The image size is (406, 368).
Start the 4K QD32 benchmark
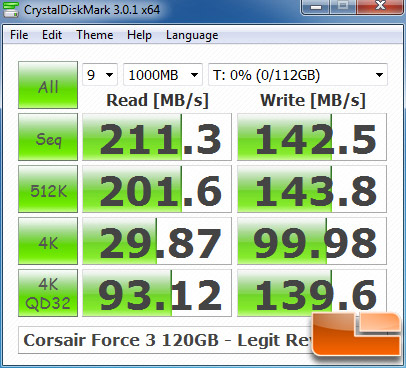(48, 293)
